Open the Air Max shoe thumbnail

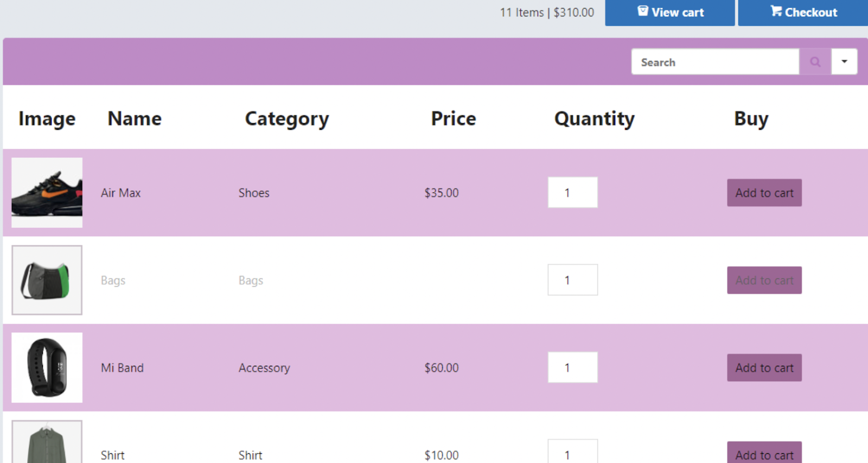pyautogui.click(x=47, y=193)
